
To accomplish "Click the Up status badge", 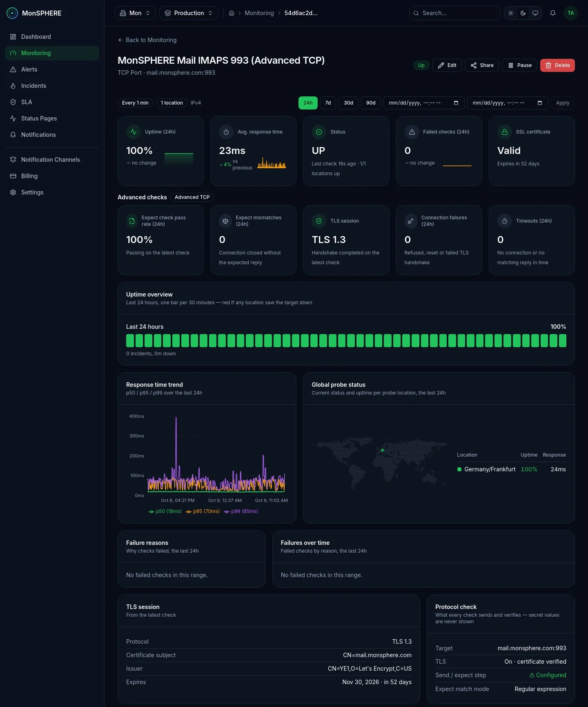I will click(421, 65).
